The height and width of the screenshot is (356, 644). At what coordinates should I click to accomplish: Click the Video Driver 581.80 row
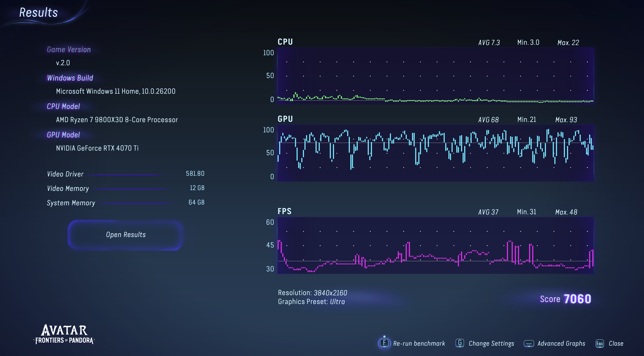click(126, 174)
